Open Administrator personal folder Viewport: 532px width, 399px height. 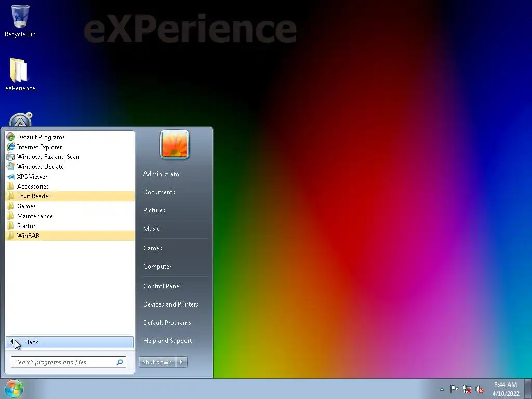click(162, 174)
